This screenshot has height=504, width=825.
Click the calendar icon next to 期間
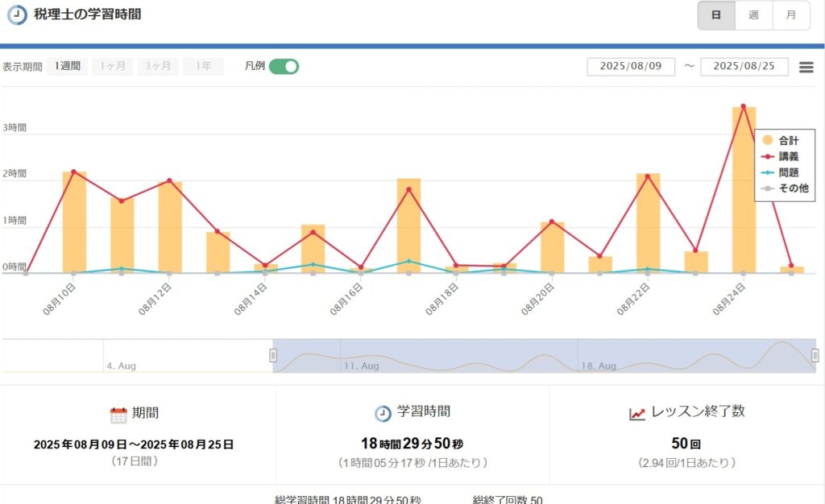[x=118, y=415]
